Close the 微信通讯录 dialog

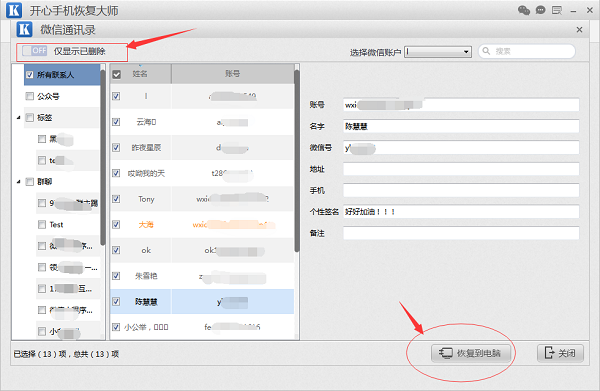579,30
